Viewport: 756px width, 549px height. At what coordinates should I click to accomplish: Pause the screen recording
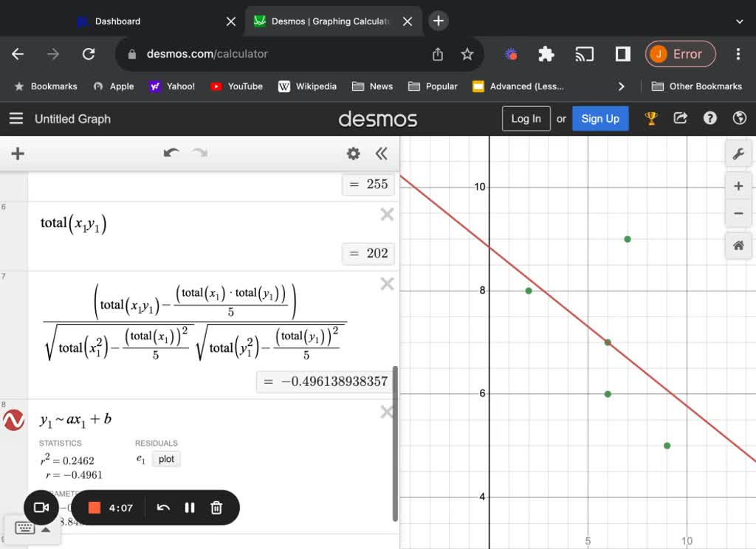(190, 508)
